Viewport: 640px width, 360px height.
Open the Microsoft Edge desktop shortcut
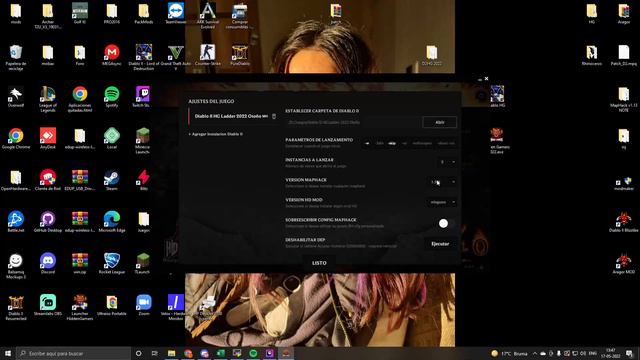(x=112, y=222)
